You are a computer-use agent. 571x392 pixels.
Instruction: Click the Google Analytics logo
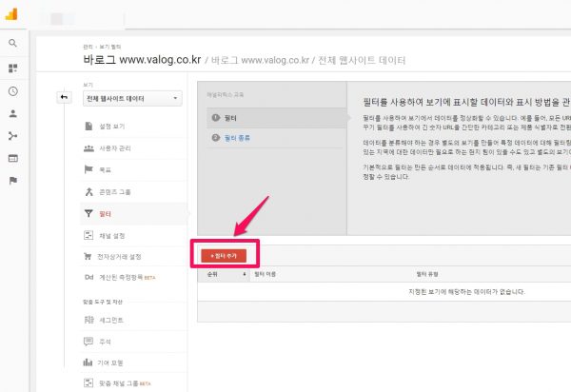point(11,14)
